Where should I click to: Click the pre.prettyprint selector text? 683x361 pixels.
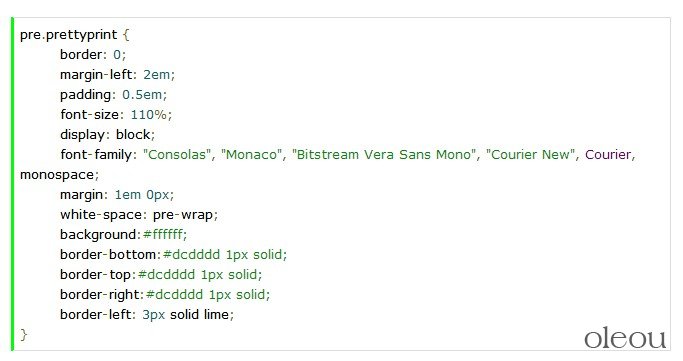[x=68, y=35]
